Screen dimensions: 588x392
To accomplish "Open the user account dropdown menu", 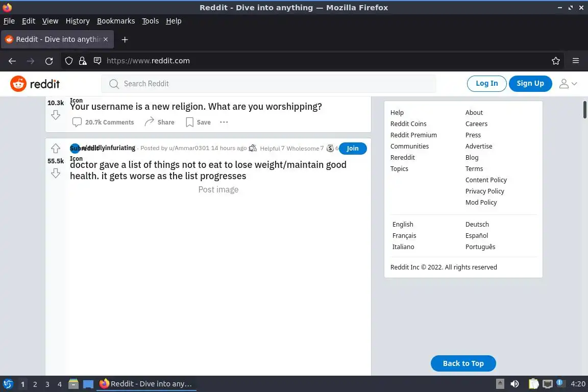I will tap(568, 84).
